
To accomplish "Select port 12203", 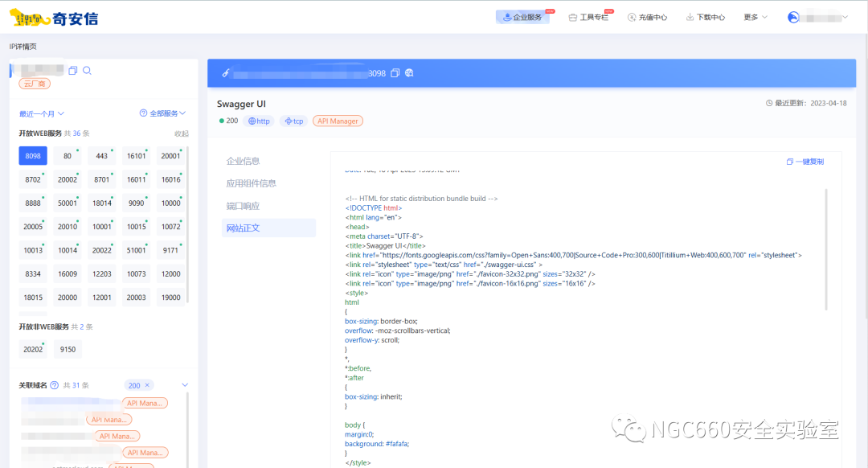I will [102, 273].
